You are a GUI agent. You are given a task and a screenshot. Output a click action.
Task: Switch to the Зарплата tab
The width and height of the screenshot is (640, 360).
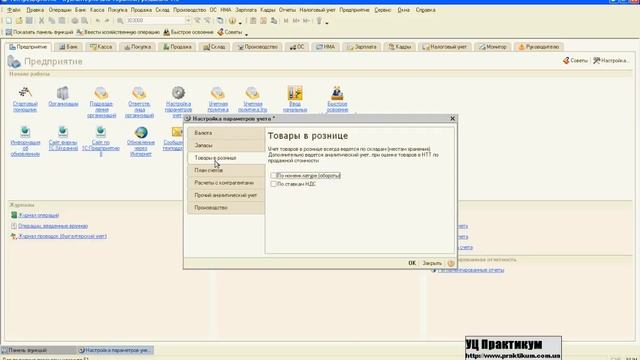(362, 47)
